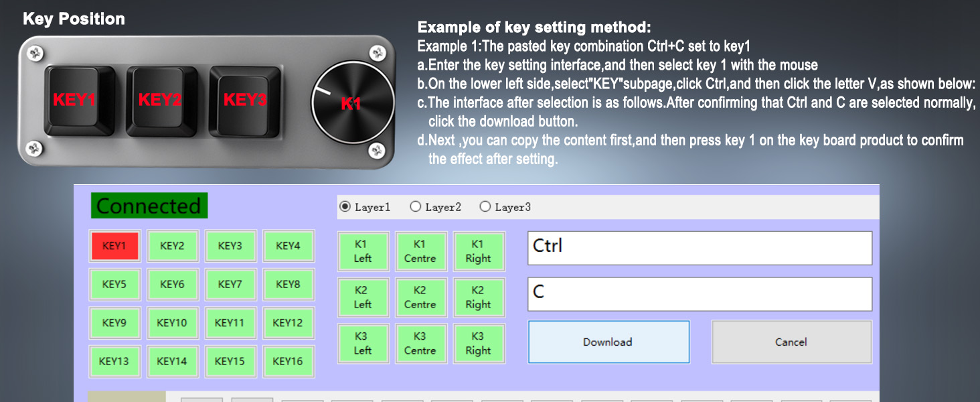The width and height of the screenshot is (980, 402).
Task: Select the K1 Right knob action
Action: point(478,251)
